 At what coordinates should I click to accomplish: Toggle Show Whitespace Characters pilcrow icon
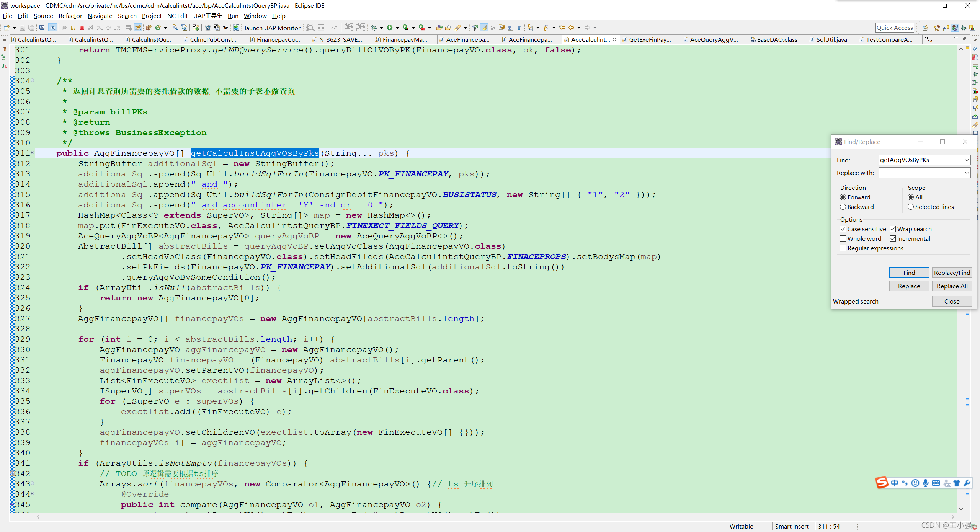519,28
